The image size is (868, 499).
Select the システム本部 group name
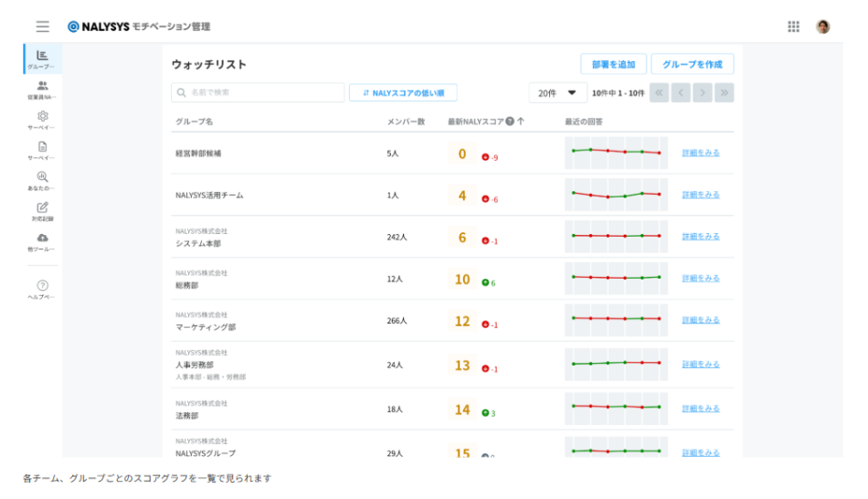198,243
